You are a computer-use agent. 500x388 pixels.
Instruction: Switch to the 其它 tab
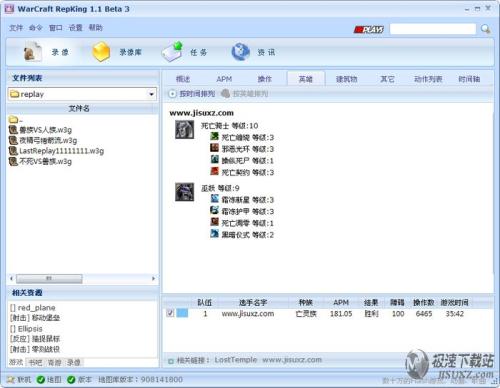(387, 79)
